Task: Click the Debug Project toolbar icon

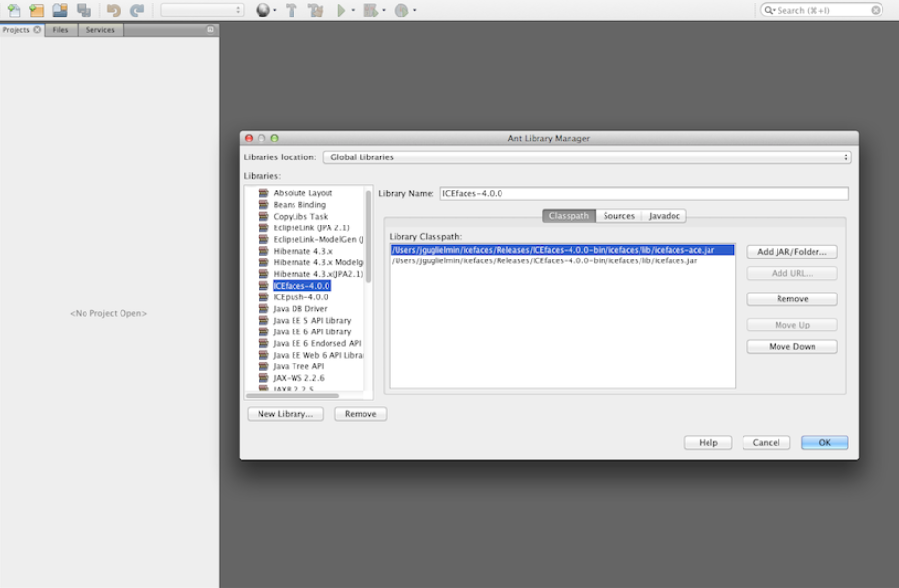Action: (x=371, y=10)
